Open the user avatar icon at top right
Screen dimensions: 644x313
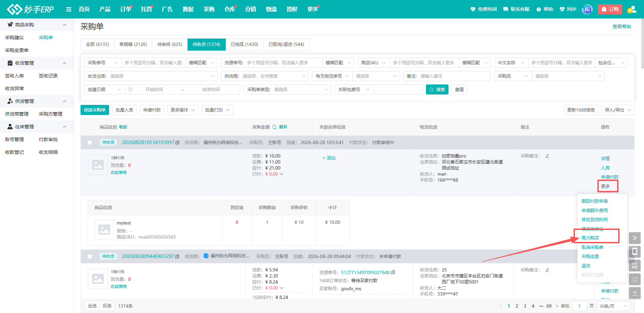(x=632, y=9)
